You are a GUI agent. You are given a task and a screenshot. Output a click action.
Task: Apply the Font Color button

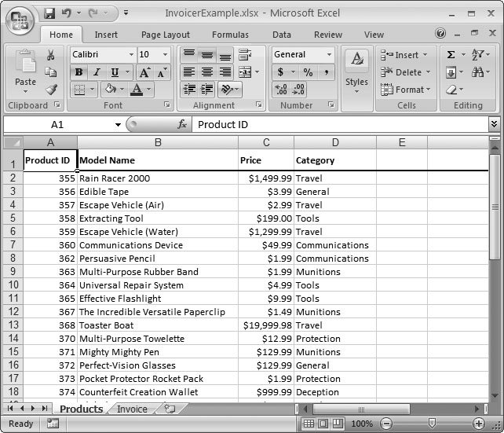(137, 90)
